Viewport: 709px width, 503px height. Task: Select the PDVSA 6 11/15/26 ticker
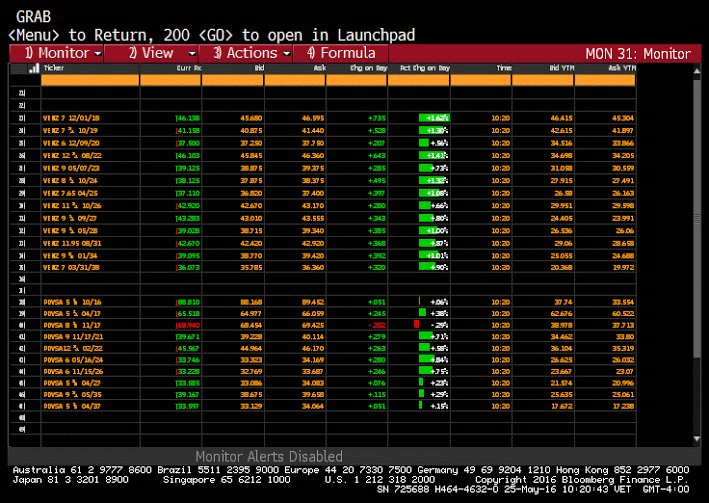(x=73, y=372)
